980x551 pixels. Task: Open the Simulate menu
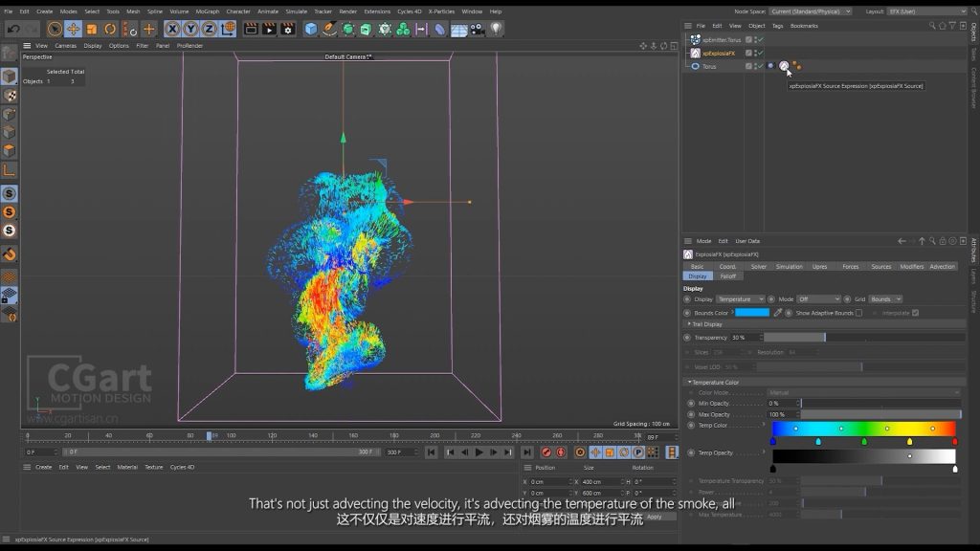[297, 11]
